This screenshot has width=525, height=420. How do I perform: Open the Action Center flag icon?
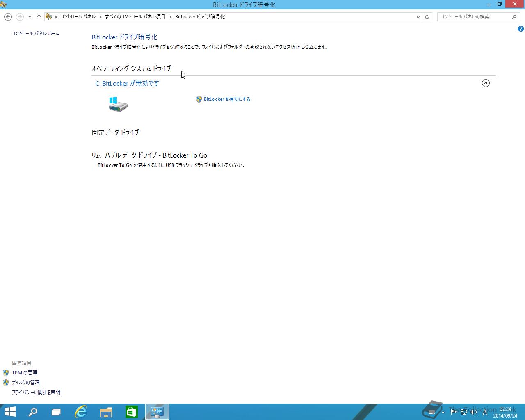[454, 412]
